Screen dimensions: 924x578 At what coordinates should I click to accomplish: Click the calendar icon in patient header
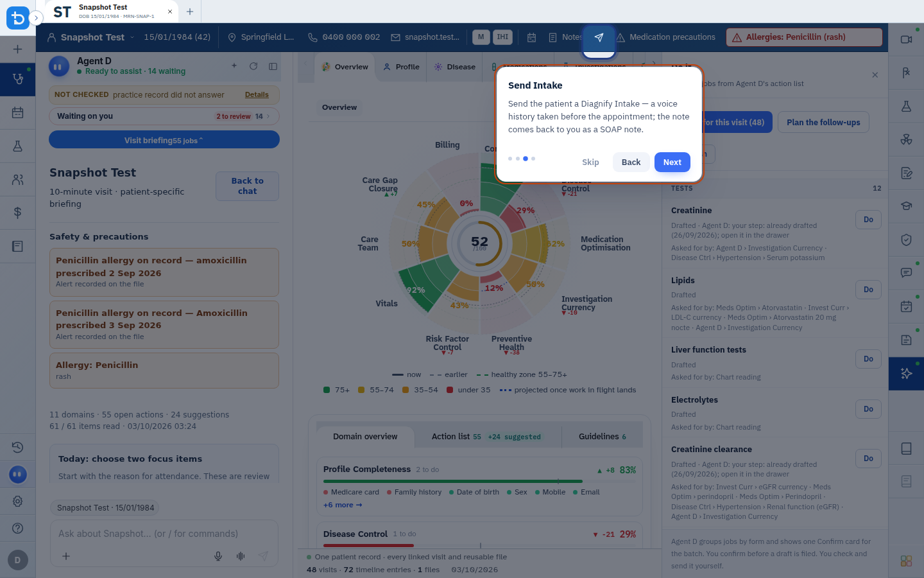(x=531, y=37)
